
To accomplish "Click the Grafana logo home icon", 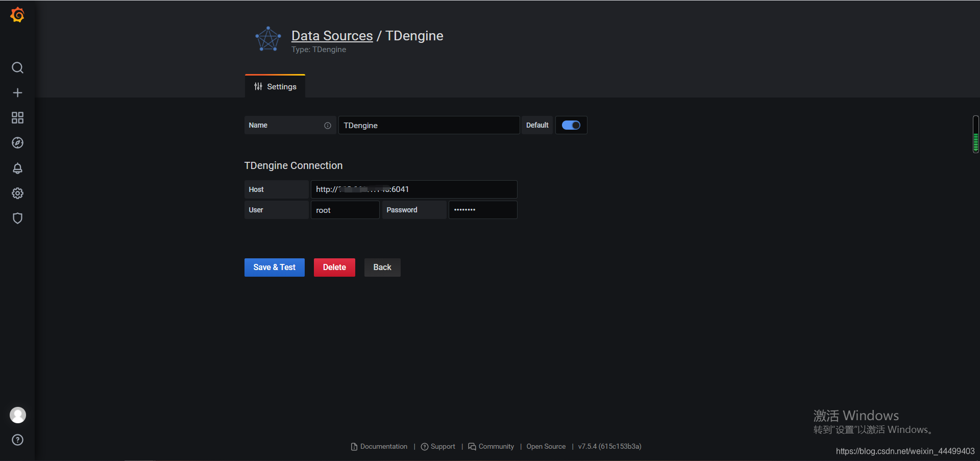I will click(x=17, y=15).
